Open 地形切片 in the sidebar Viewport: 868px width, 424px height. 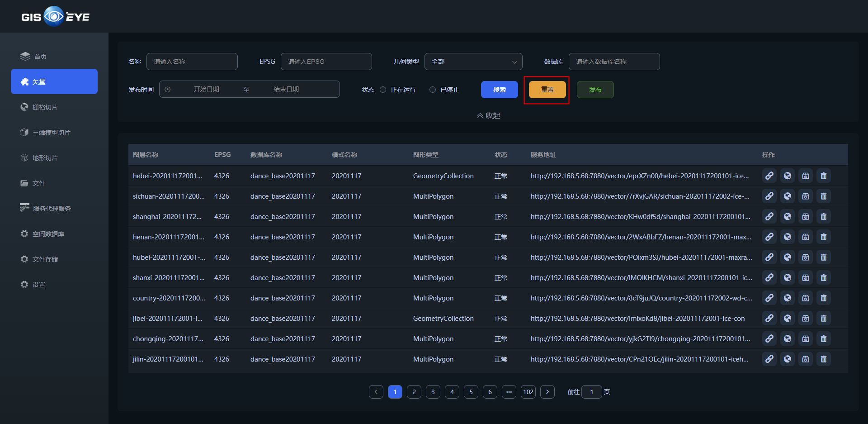54,157
